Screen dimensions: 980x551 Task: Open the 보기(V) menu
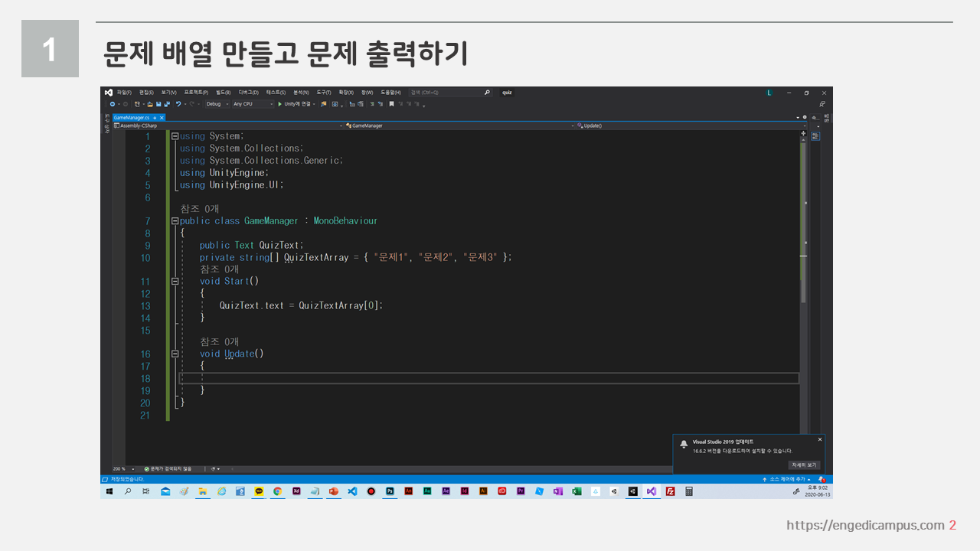pos(168,93)
